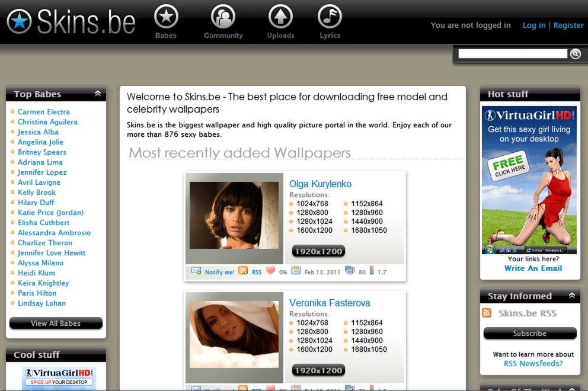Open Jessica Alba in Top Babes

[x=38, y=132]
